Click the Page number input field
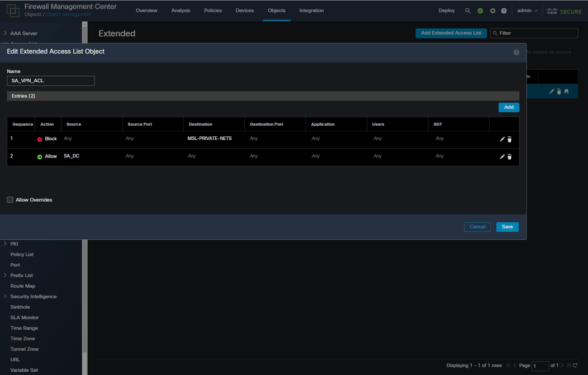588x375 pixels. [x=540, y=365]
